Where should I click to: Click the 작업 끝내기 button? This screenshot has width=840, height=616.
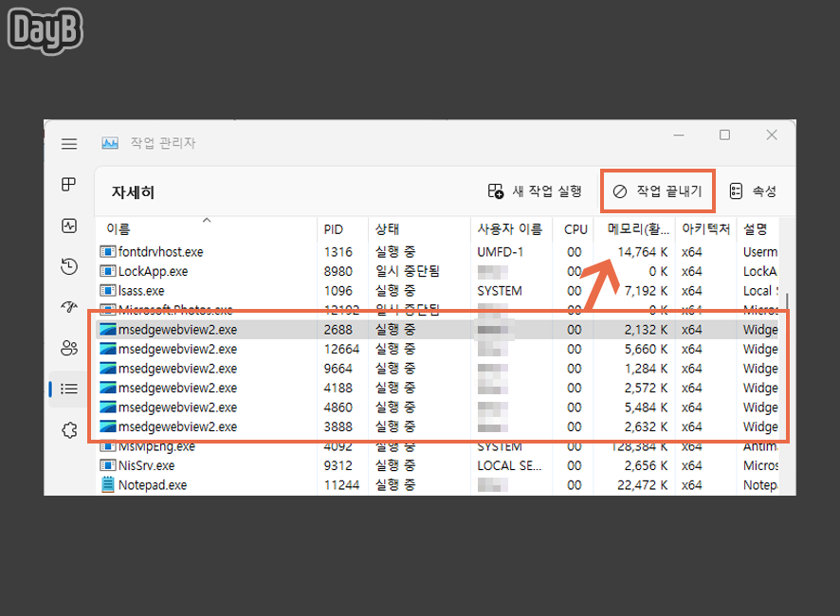[657, 190]
